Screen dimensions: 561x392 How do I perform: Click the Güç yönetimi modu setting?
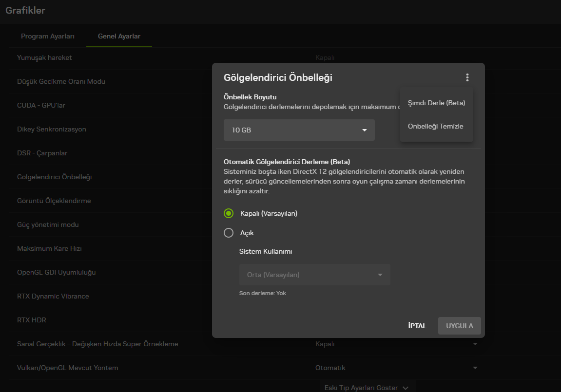coord(48,225)
